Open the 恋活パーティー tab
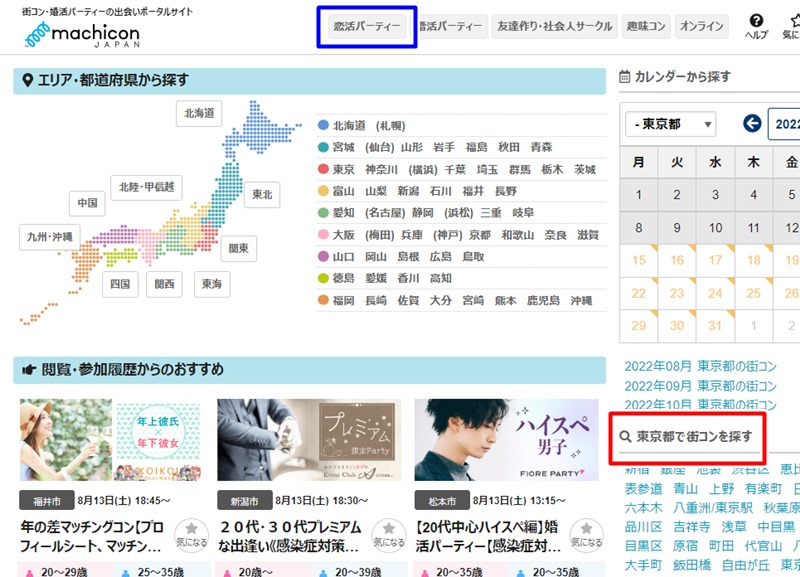 367,27
